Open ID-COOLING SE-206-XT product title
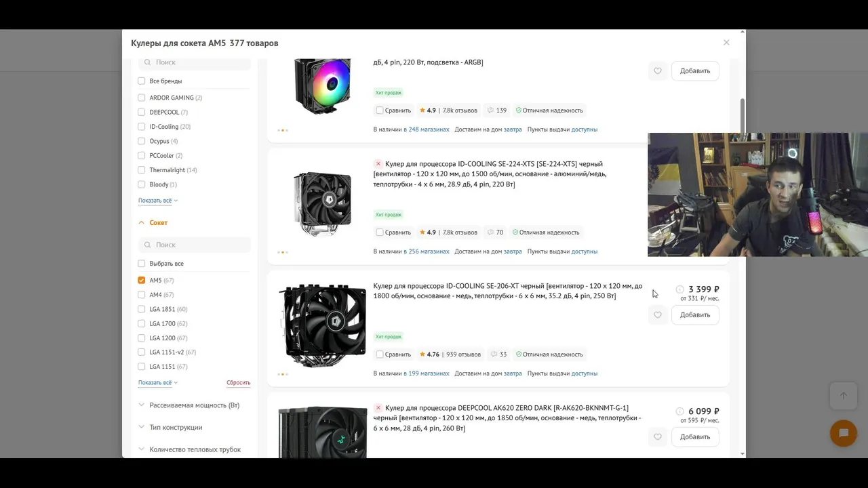868x488 pixels. (507, 291)
